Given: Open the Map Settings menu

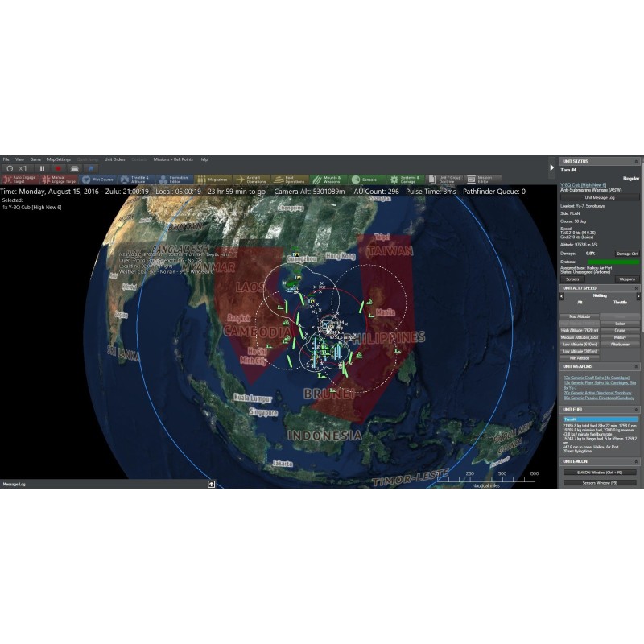Looking at the screenshot, I should (59, 159).
